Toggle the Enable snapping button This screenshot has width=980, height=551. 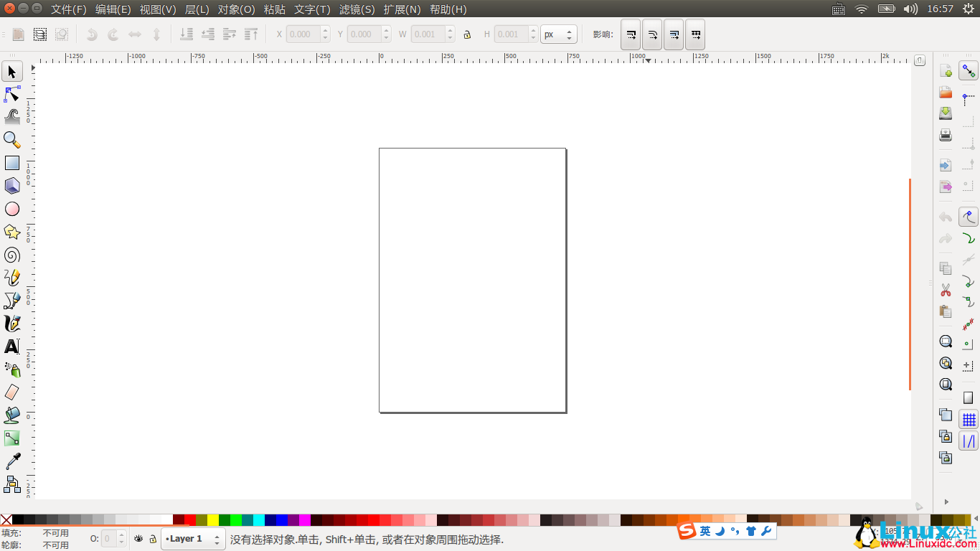(969, 71)
